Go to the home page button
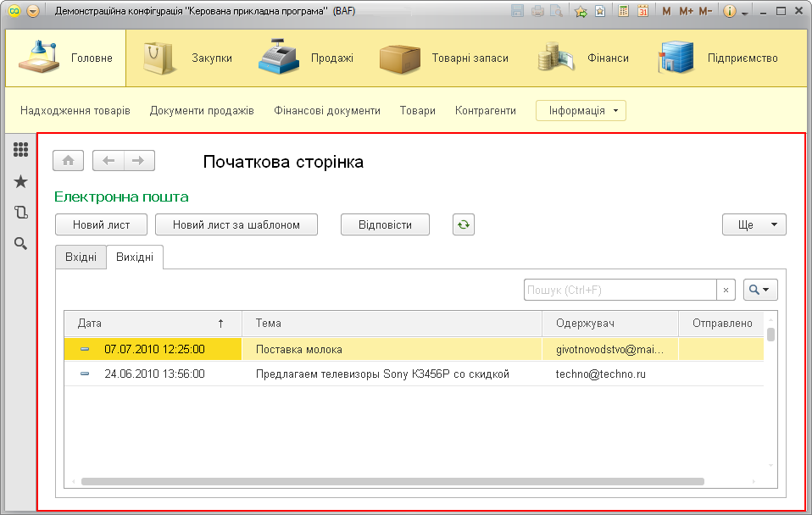This screenshot has width=812, height=515. 69,160
